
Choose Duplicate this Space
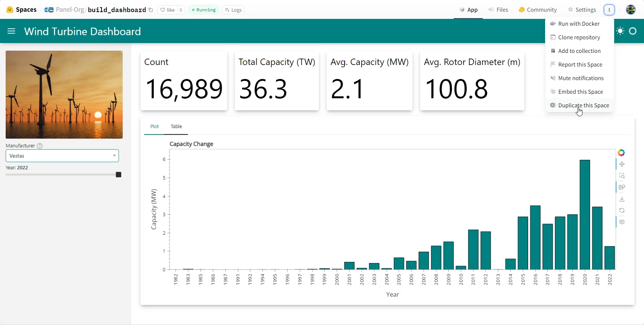579,105
